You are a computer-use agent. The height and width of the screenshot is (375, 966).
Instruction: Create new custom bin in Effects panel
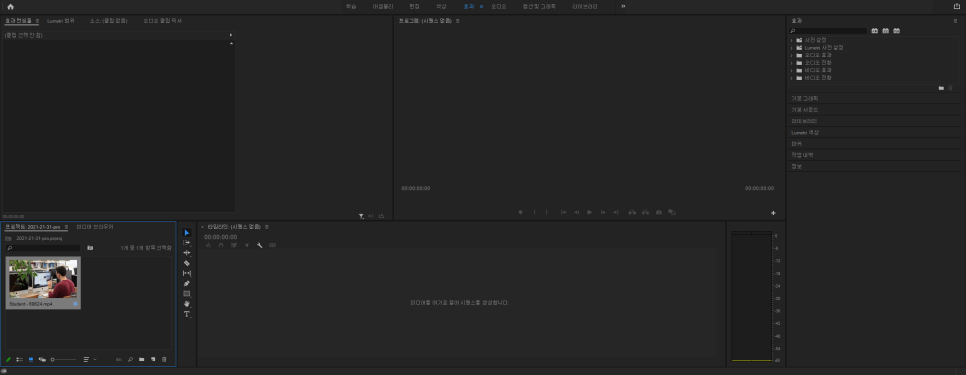[x=941, y=88]
